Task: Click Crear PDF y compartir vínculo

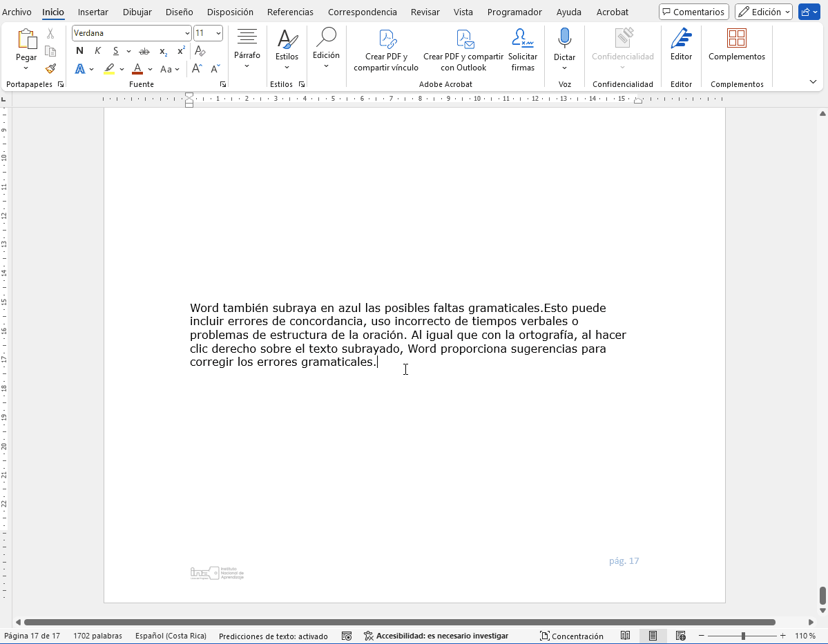Action: pyautogui.click(x=386, y=50)
